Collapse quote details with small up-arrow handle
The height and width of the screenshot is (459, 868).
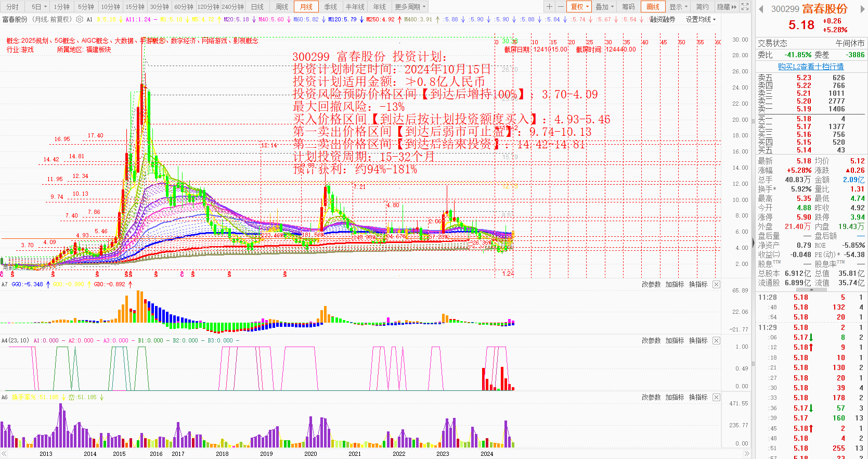coord(811,289)
